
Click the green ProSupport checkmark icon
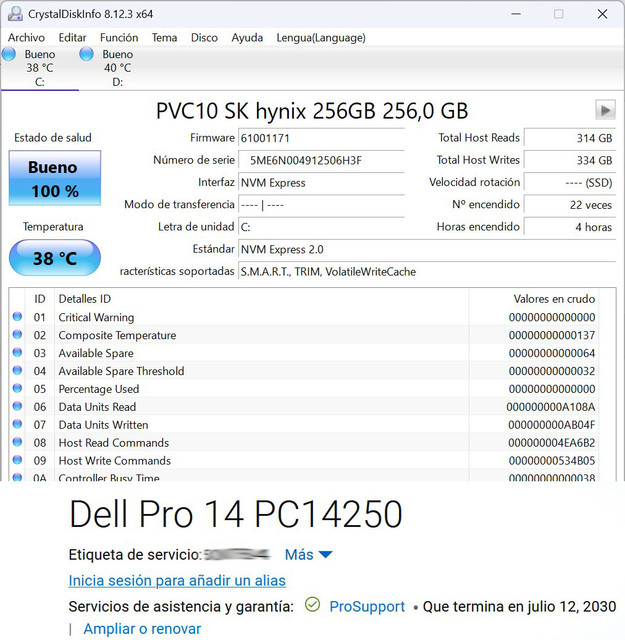(312, 605)
